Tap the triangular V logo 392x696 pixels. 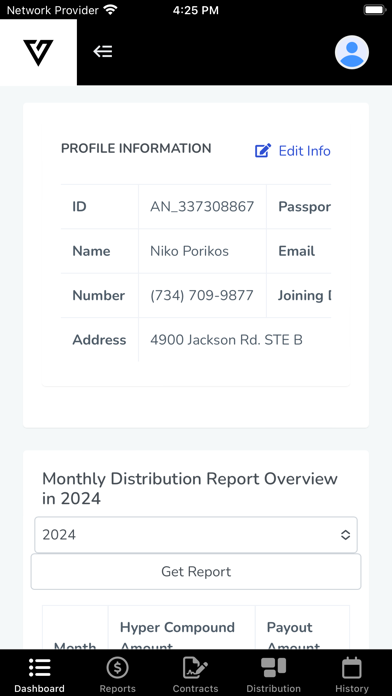pyautogui.click(x=38, y=52)
